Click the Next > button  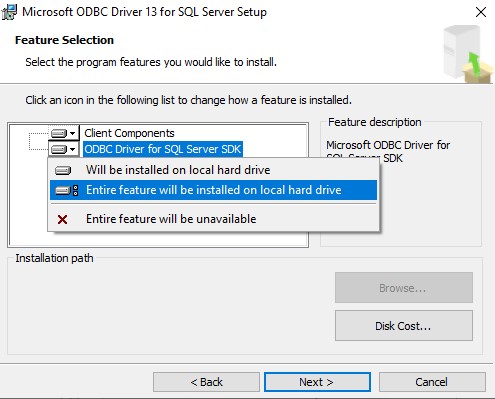(x=317, y=382)
